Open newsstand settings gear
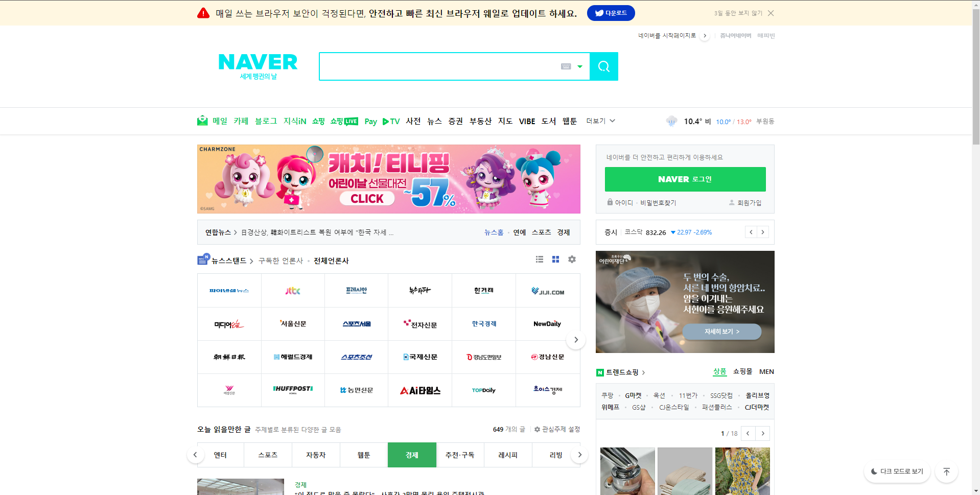Image resolution: width=980 pixels, height=495 pixels. click(x=572, y=260)
